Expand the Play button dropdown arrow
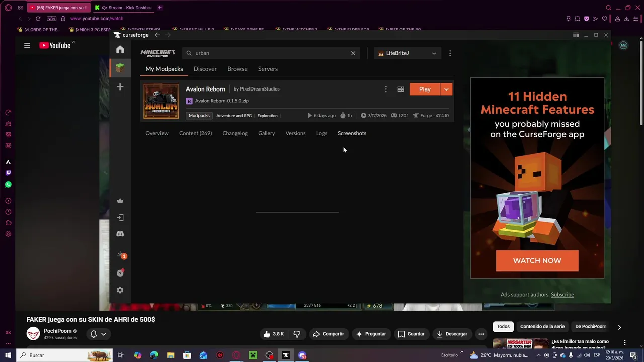The height and width of the screenshot is (362, 644). [446, 89]
